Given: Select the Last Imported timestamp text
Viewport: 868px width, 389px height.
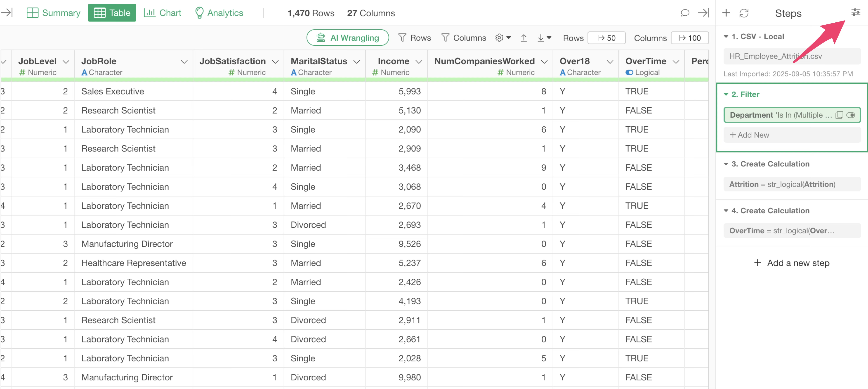Looking at the screenshot, I should (x=788, y=74).
